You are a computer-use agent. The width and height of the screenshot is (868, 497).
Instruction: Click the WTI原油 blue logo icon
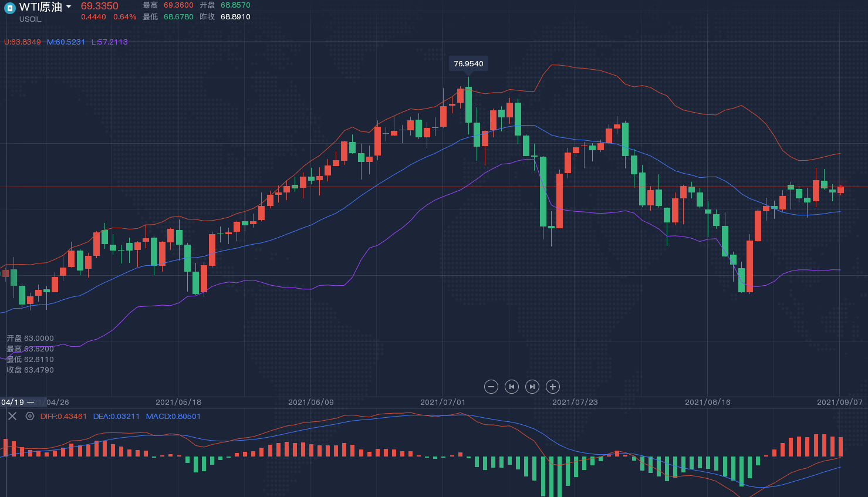tap(9, 8)
